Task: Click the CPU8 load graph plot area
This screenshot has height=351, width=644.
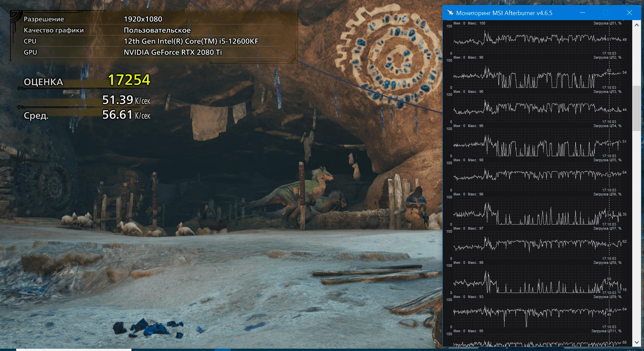Action: (x=537, y=279)
